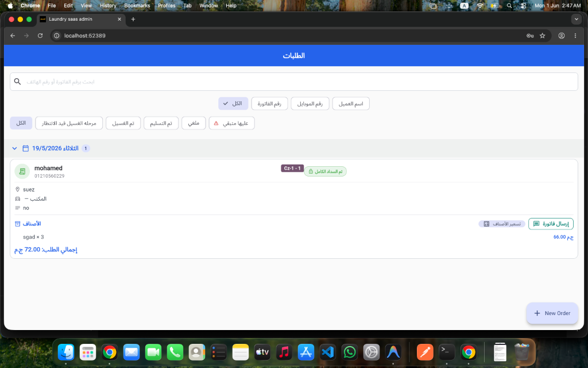This screenshot has width=588, height=368.
Task: Filter orders by تم التسليم status
Action: click(161, 123)
